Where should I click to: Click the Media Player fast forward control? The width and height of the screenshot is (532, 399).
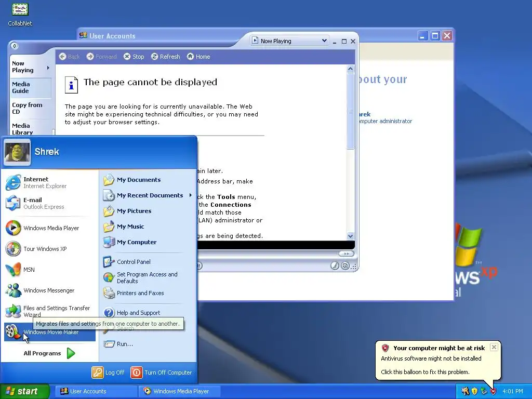pyautogui.click(x=346, y=254)
